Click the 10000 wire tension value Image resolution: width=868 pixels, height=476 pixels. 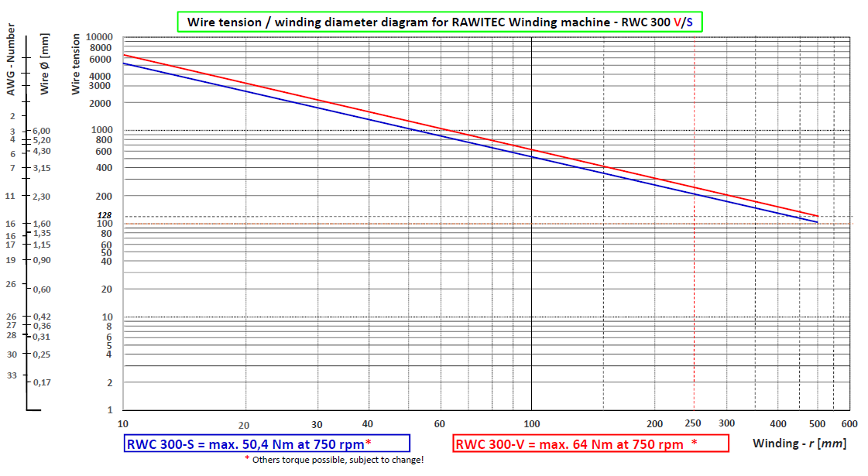(99, 37)
